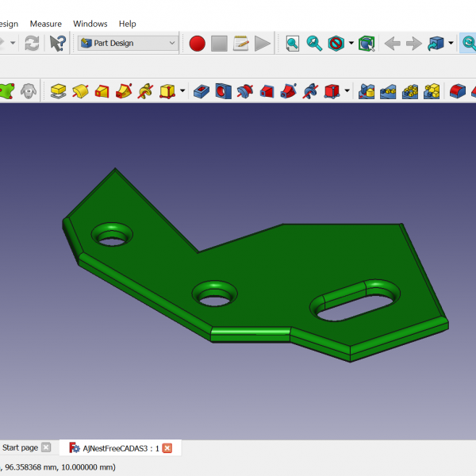Click the Refresh recompute icon

[x=32, y=43]
